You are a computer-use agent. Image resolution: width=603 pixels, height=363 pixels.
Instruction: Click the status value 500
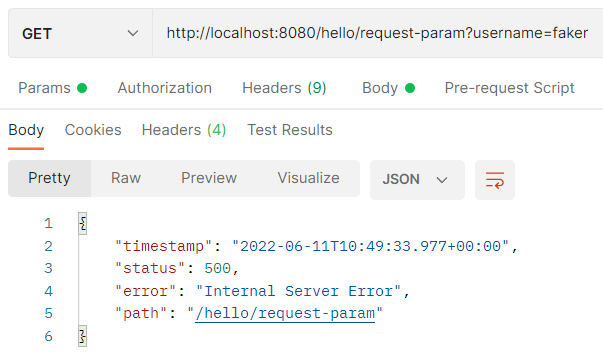point(217,268)
